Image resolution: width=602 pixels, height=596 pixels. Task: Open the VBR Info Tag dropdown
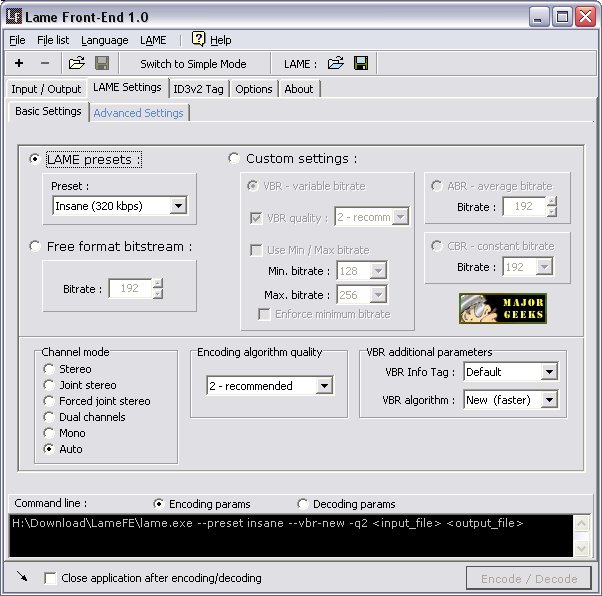tap(511, 372)
